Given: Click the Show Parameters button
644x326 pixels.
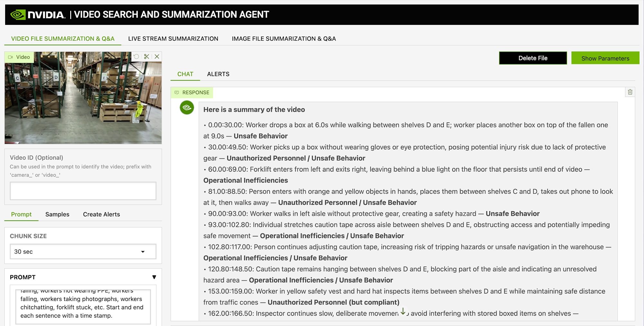Looking at the screenshot, I should [605, 58].
